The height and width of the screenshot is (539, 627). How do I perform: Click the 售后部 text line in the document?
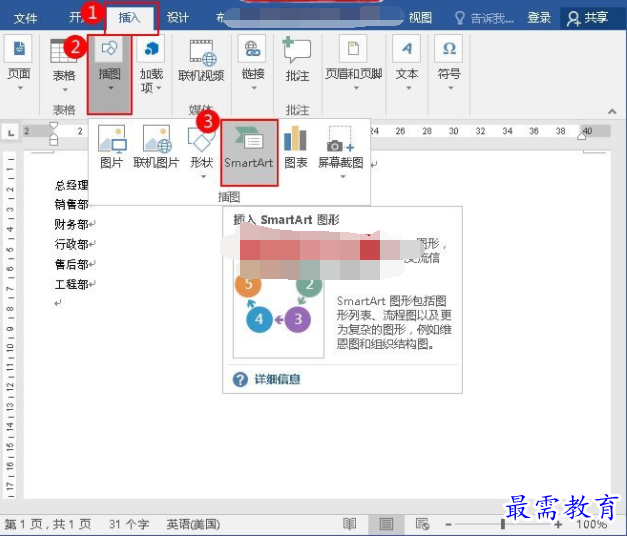point(74,264)
